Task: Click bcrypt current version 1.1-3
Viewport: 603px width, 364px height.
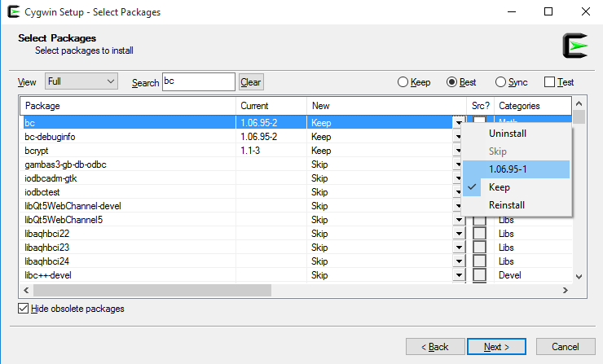Action: point(250,151)
